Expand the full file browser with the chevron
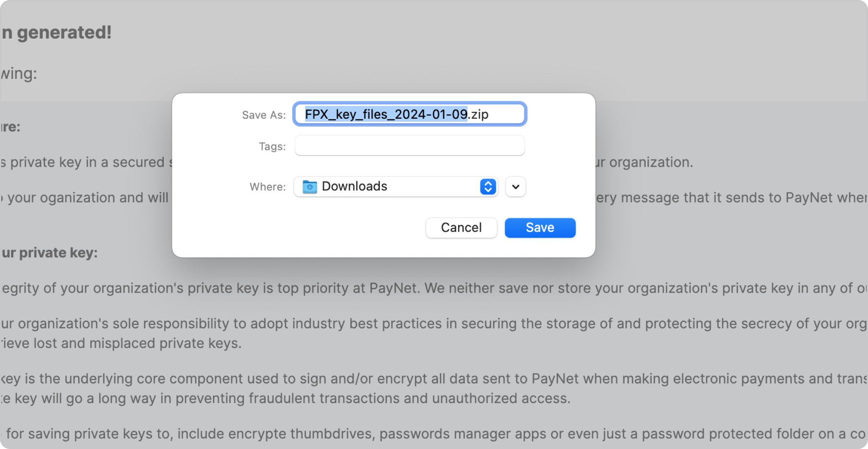This screenshot has height=449, width=868. pyautogui.click(x=515, y=187)
